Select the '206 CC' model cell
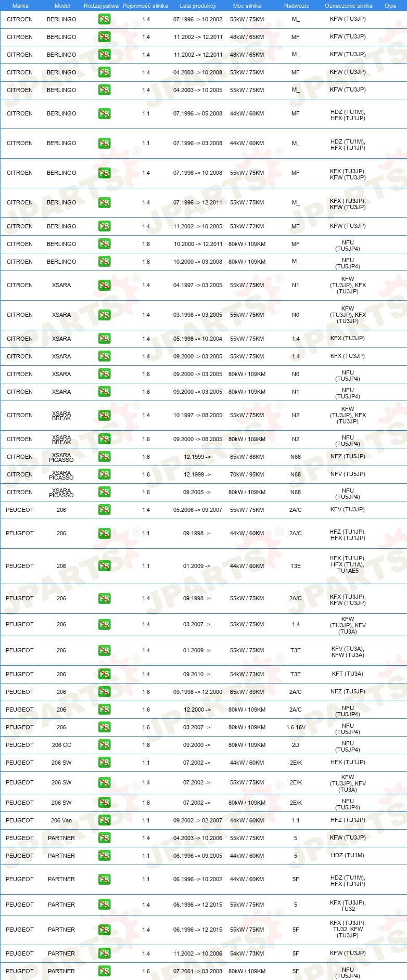The height and width of the screenshot is (980, 407). 61,745
